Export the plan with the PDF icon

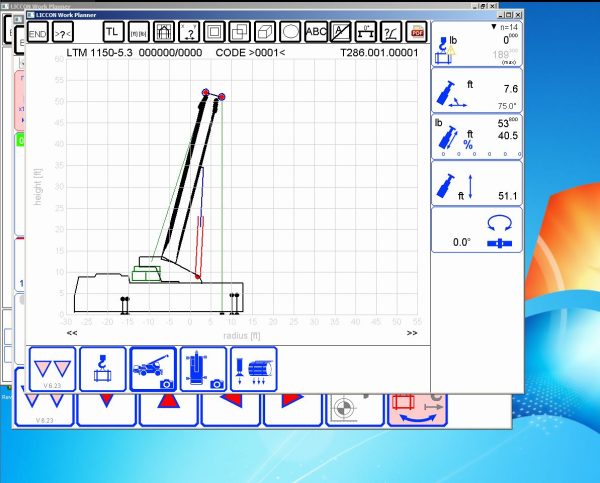(x=417, y=32)
